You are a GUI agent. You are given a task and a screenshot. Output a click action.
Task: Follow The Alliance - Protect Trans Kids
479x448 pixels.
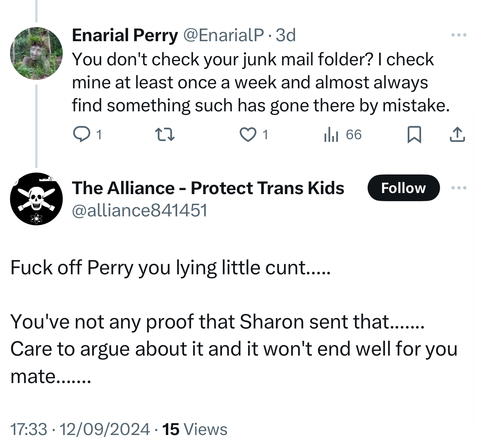coord(403,188)
